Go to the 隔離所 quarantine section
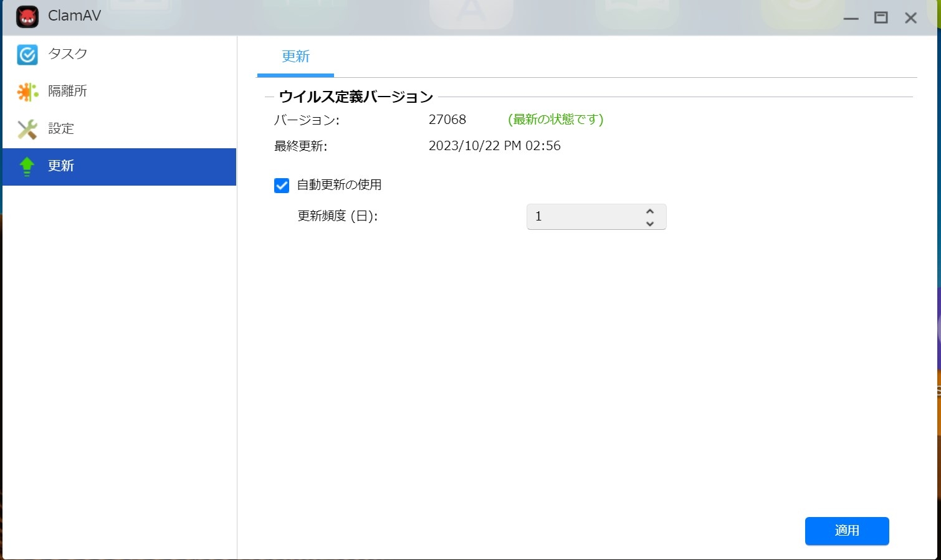The image size is (941, 560). point(67,92)
